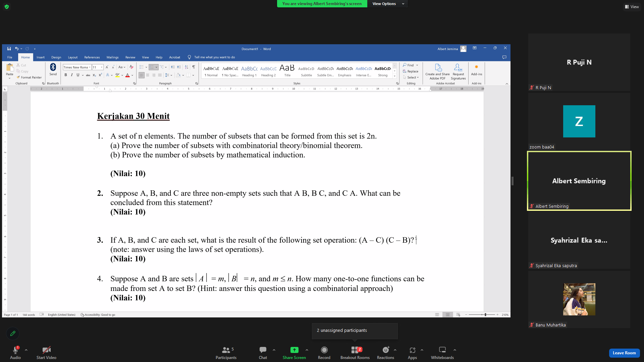Open Breakout Rooms in the Zoom toolbar

(355, 353)
